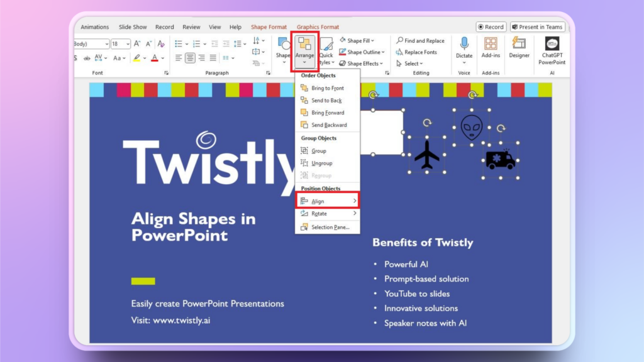Open Align Text dropdown

258,52
